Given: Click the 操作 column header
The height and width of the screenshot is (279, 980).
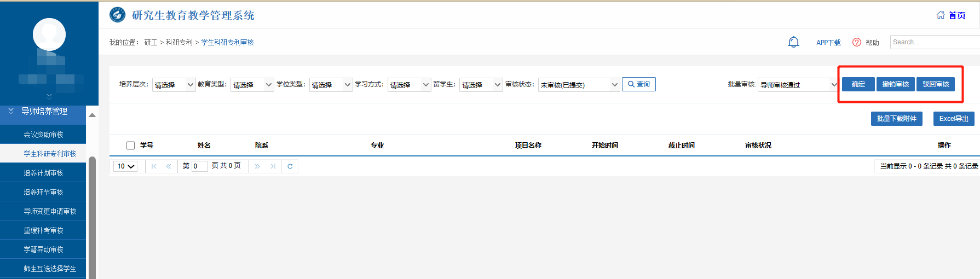Looking at the screenshot, I should [944, 146].
